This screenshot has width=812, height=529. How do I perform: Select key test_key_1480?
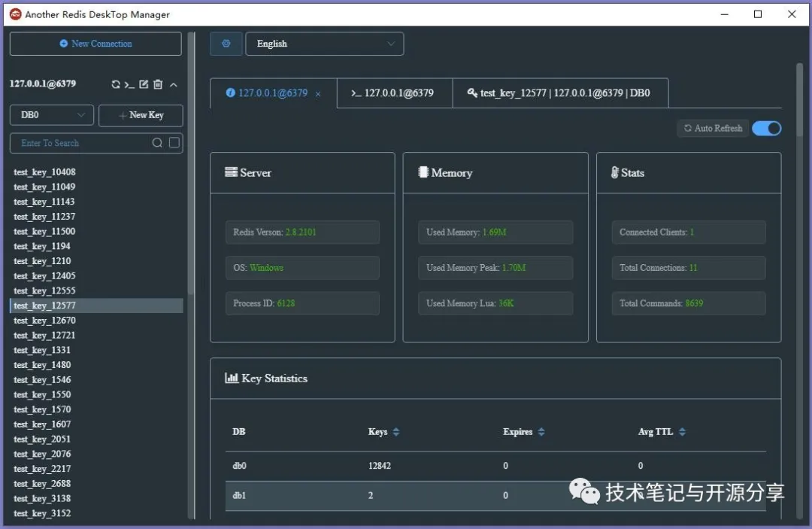[96, 365]
